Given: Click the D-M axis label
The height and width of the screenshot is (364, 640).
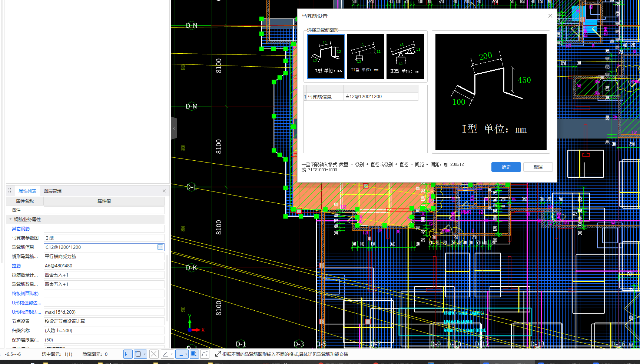Looking at the screenshot, I should [192, 106].
